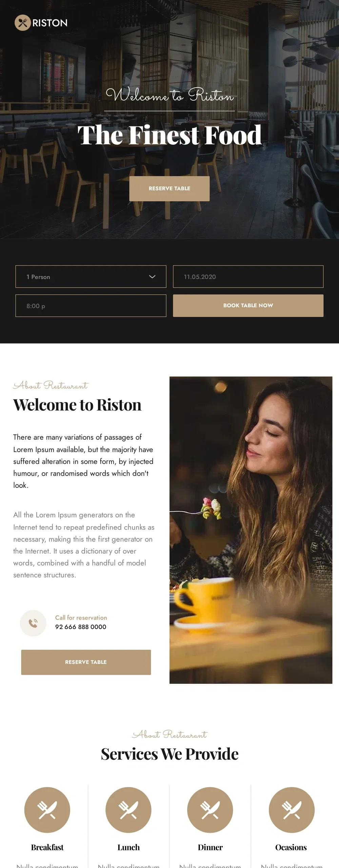Expand the 1 Person dropdown arrow
Screen dimensions: 339x868
click(x=152, y=277)
